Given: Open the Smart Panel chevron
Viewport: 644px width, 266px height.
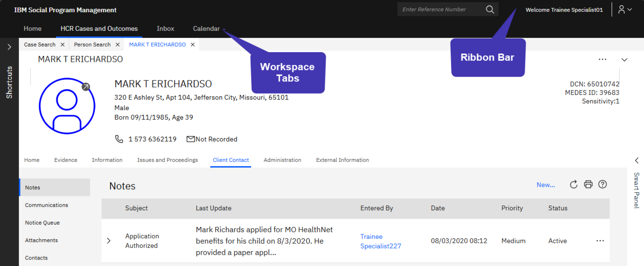Looking at the screenshot, I should pyautogui.click(x=637, y=160).
